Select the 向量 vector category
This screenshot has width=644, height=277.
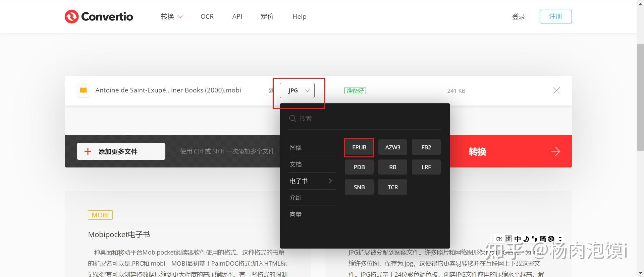296,214
